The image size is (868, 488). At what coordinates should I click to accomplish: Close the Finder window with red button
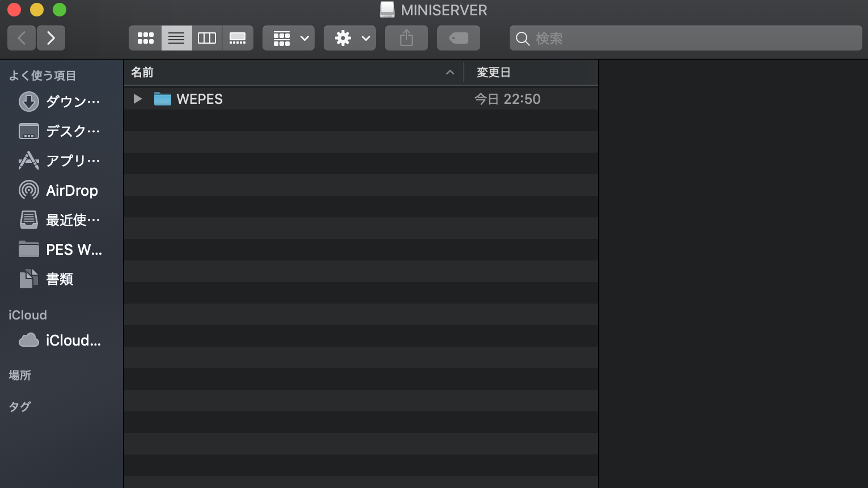click(x=14, y=10)
